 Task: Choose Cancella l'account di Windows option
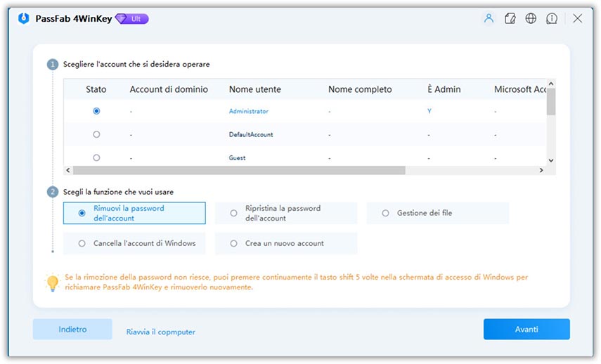pyautogui.click(x=134, y=243)
